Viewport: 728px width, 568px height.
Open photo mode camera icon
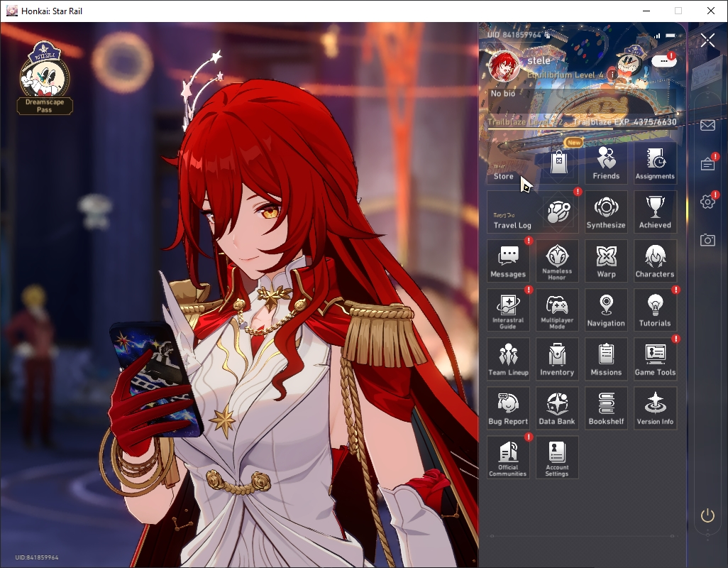click(707, 240)
